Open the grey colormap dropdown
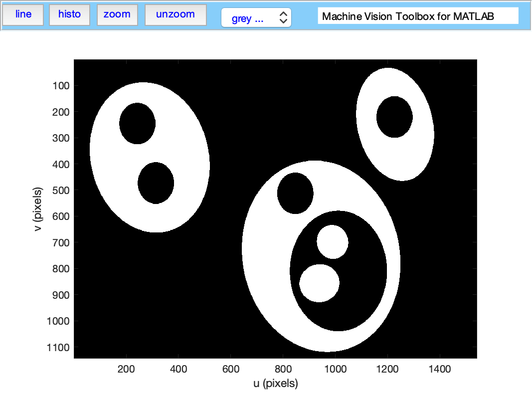The image size is (532, 399). [x=256, y=17]
